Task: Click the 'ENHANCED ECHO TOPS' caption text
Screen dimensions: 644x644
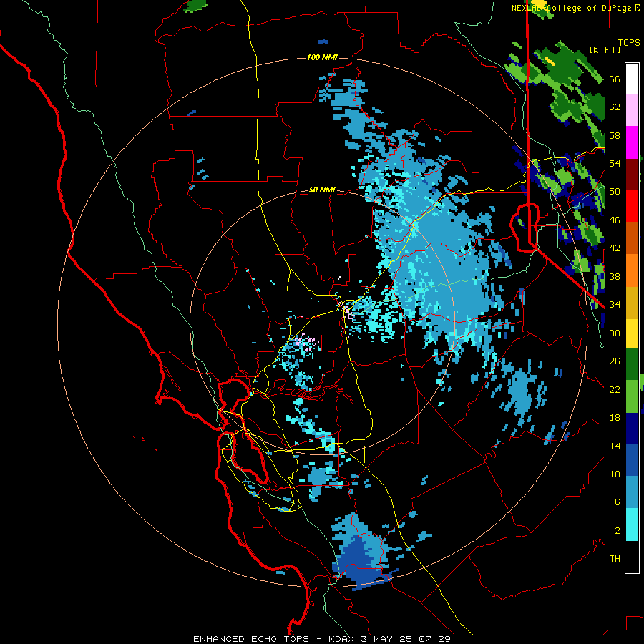Action: (251, 639)
